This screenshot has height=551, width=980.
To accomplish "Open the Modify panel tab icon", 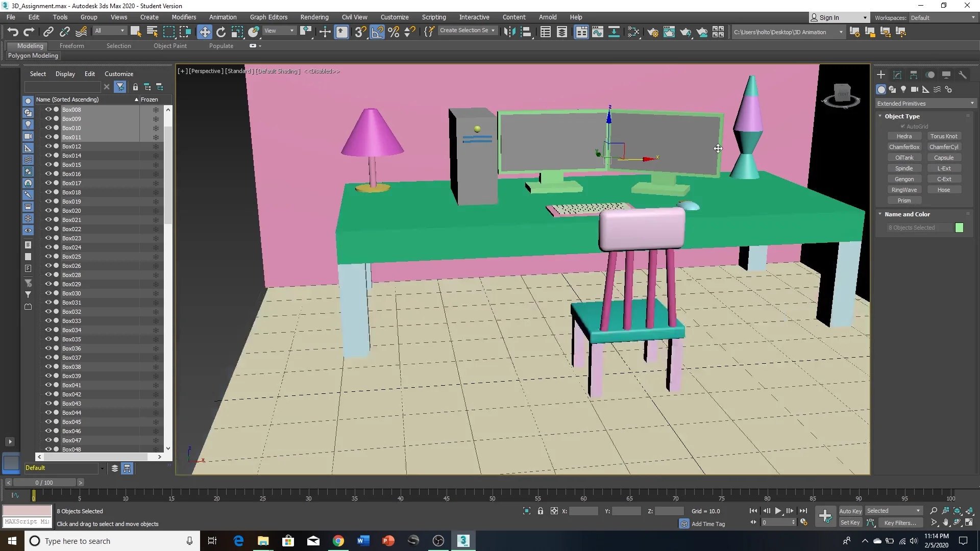I will tap(897, 74).
